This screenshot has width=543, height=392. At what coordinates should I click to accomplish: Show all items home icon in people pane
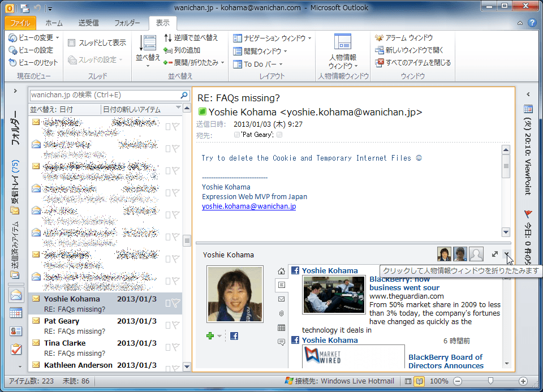[281, 271]
